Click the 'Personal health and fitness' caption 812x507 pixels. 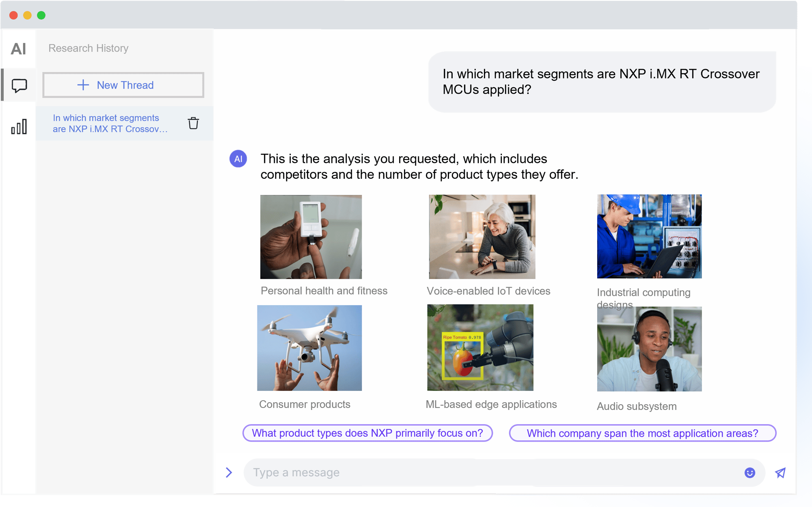(324, 291)
